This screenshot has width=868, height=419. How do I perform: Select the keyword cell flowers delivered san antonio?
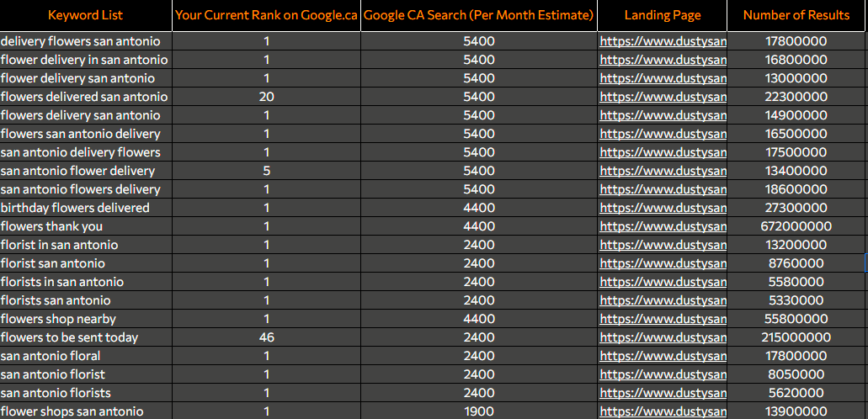(x=84, y=97)
